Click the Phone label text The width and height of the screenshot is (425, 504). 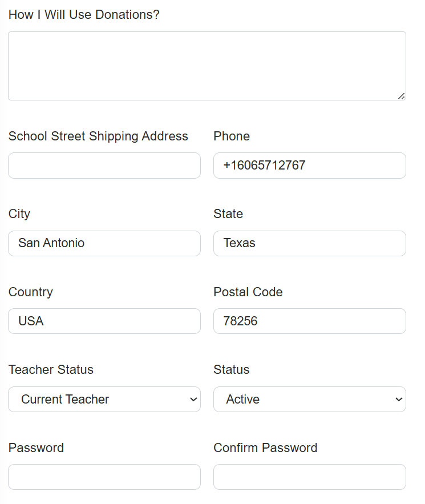(x=232, y=136)
